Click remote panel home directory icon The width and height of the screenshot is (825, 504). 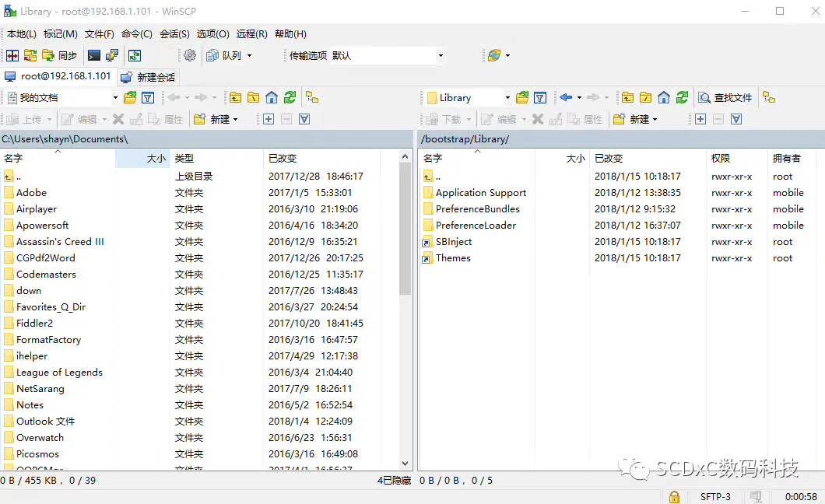(x=664, y=97)
